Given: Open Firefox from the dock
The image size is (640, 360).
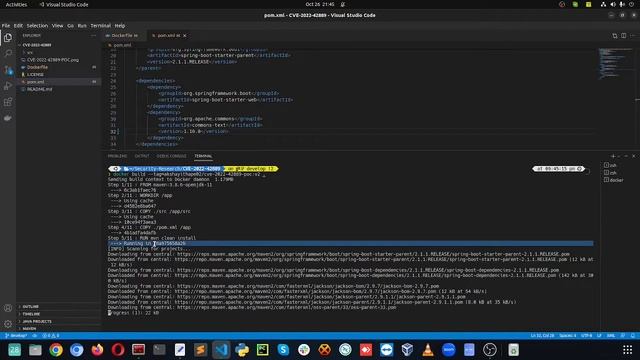Looking at the screenshot, I should click(x=97, y=350).
